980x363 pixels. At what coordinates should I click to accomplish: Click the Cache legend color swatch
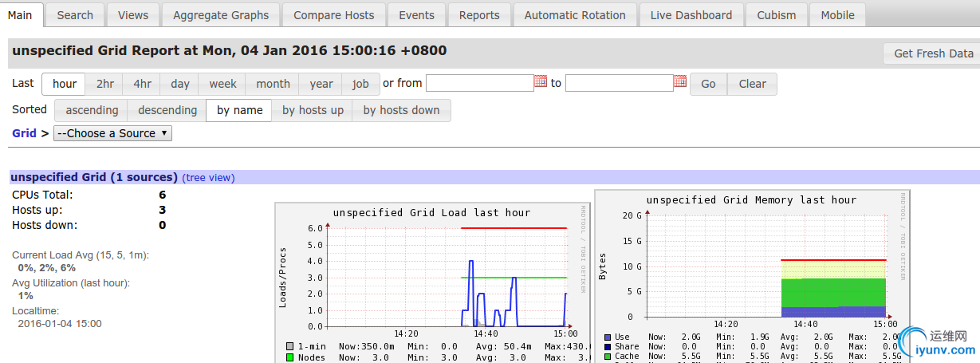point(608,356)
